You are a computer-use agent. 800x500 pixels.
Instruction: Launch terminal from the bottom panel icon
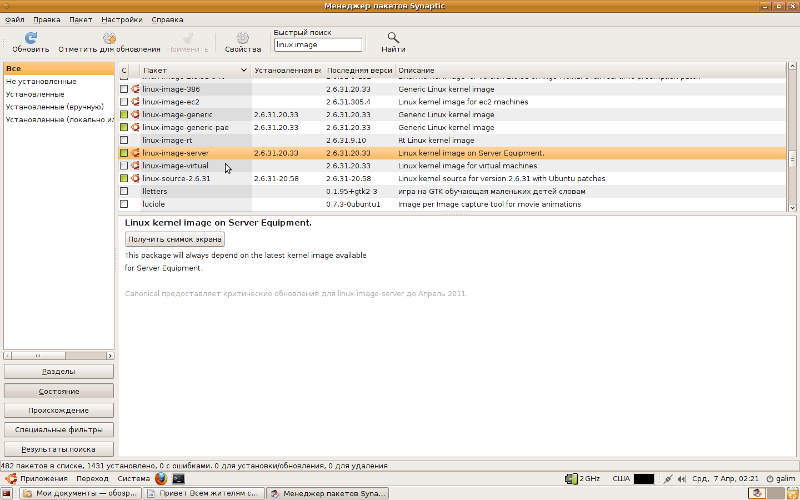pyautogui.click(x=178, y=479)
